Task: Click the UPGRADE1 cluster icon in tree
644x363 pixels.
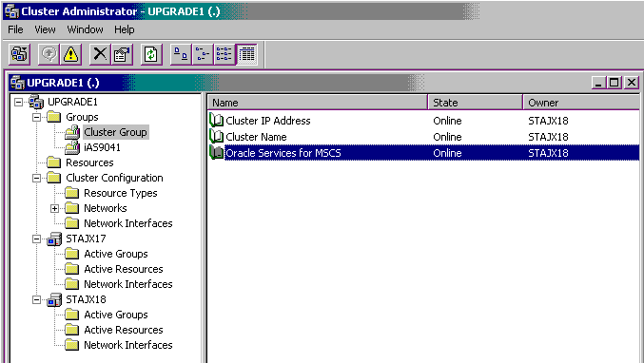Action: (36, 102)
